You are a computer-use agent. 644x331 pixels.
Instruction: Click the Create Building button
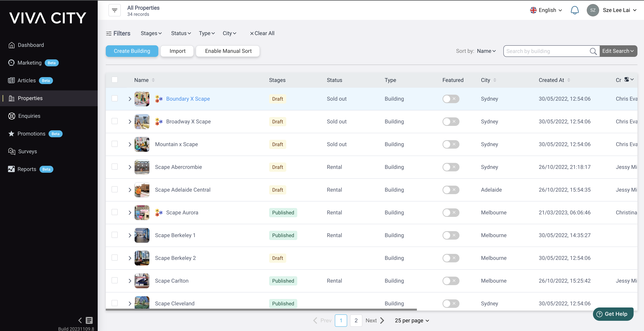(132, 51)
